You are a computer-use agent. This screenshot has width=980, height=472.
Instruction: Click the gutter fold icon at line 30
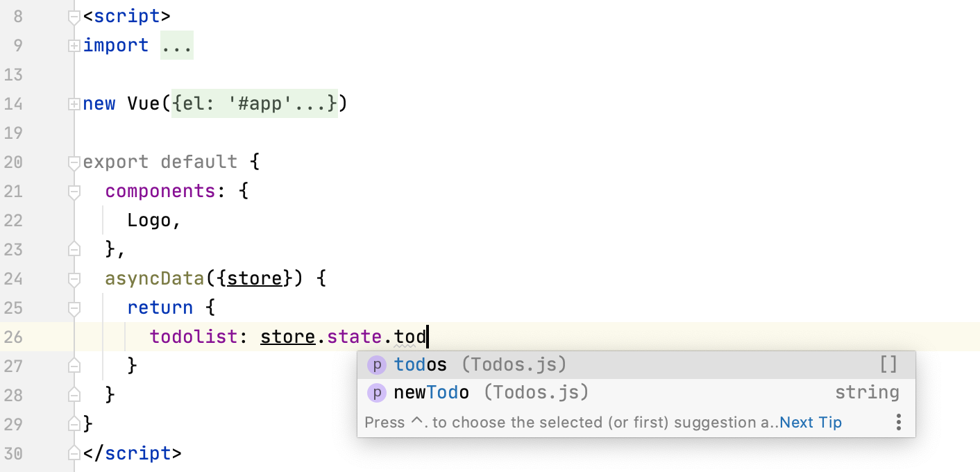click(x=74, y=453)
